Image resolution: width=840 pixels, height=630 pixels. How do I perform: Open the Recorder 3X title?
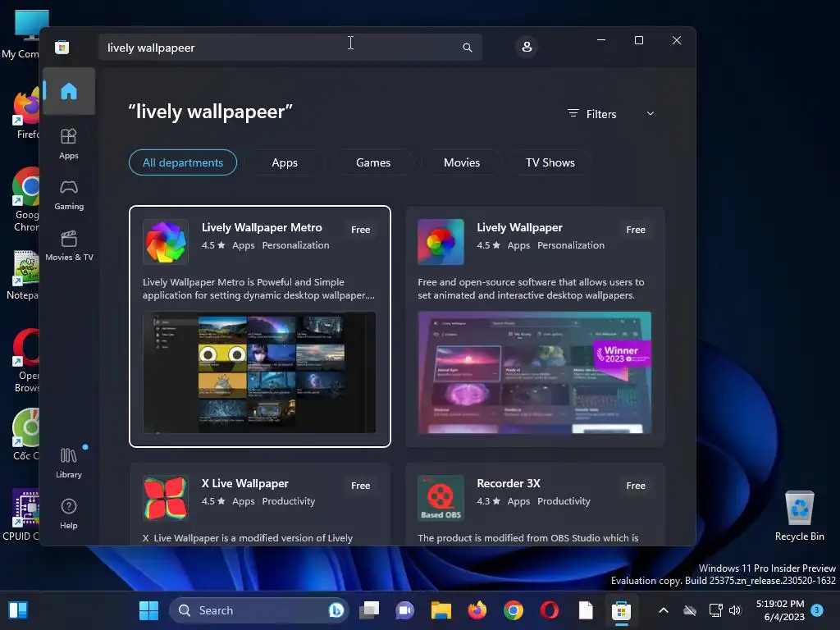[x=509, y=483]
